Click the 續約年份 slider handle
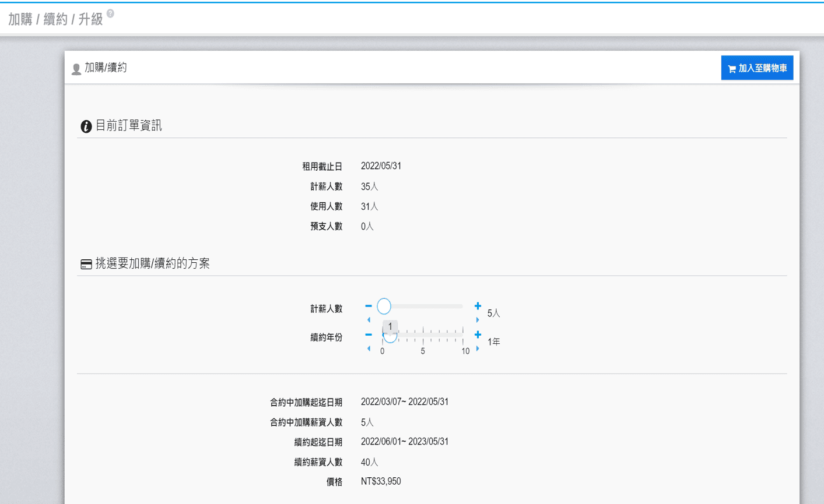 [390, 336]
